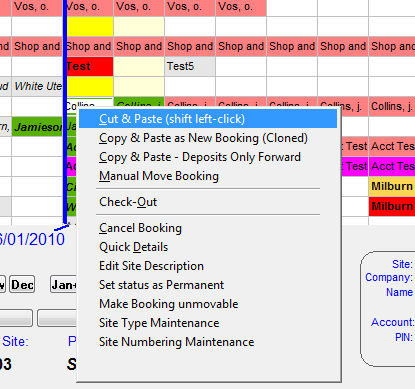Viewport: 415px width, 389px height.
Task: Select the orange Milburn booking cell
Action: 392,186
